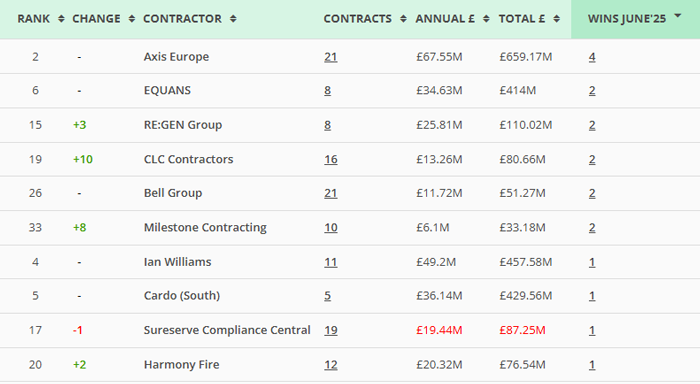The height and width of the screenshot is (384, 700).
Task: Open Sureserve Compliance Central's 19 contracts
Action: (x=331, y=330)
